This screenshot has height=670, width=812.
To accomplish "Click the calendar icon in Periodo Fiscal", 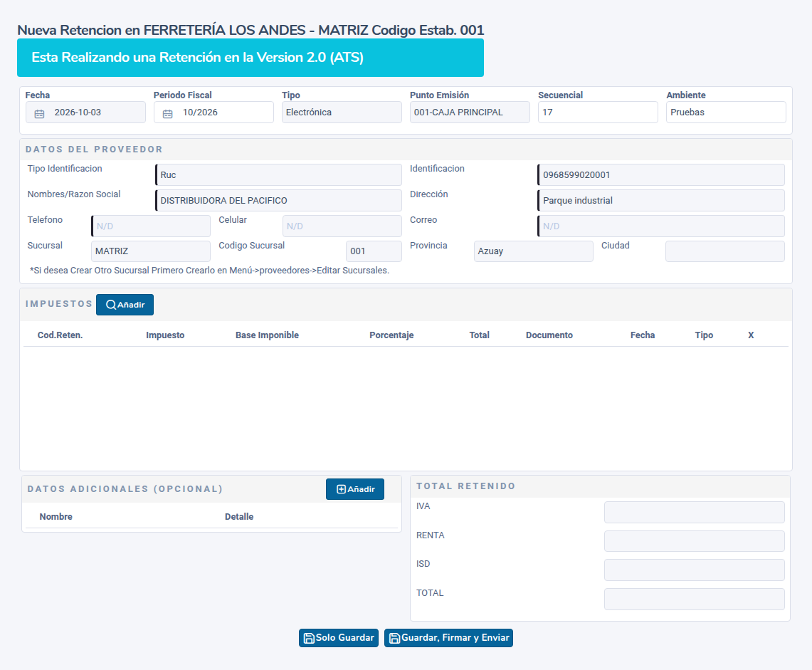I will click(x=168, y=113).
